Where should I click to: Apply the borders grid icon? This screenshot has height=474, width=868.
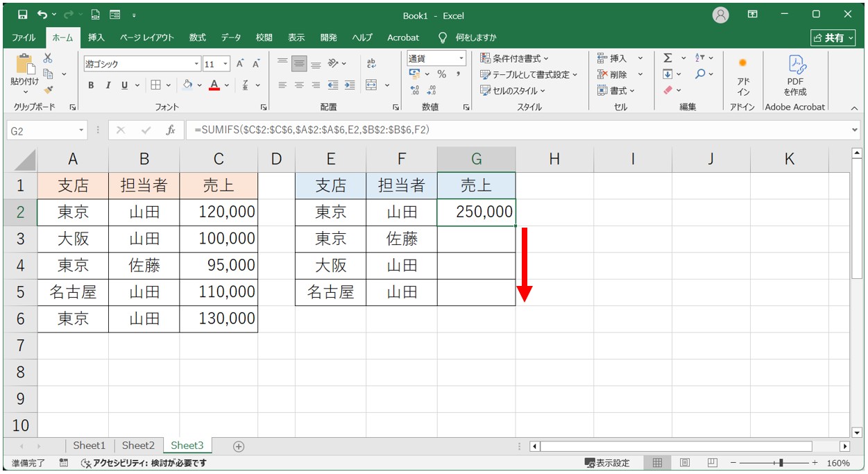coord(155,85)
